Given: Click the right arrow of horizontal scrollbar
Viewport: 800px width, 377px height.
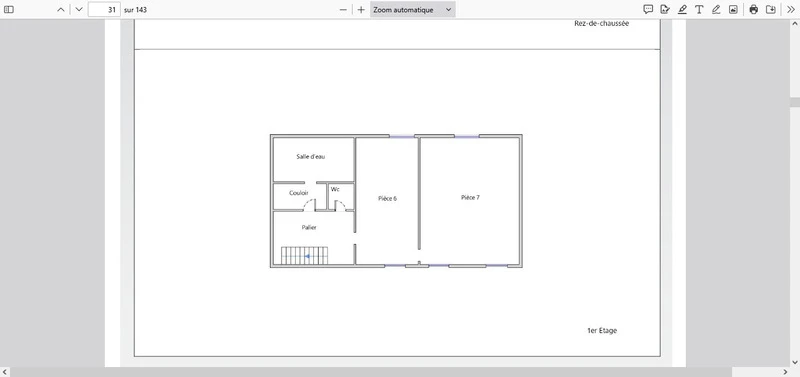Looking at the screenshot, I should pyautogui.click(x=785, y=372).
